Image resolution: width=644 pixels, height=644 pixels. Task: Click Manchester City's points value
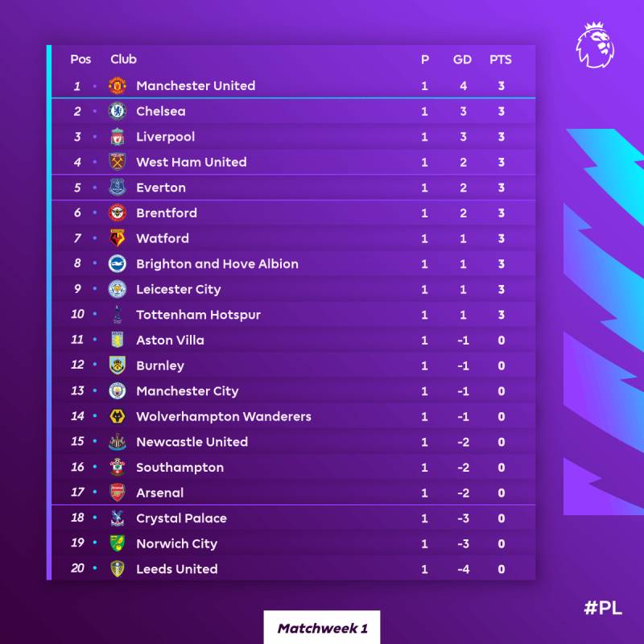[501, 391]
